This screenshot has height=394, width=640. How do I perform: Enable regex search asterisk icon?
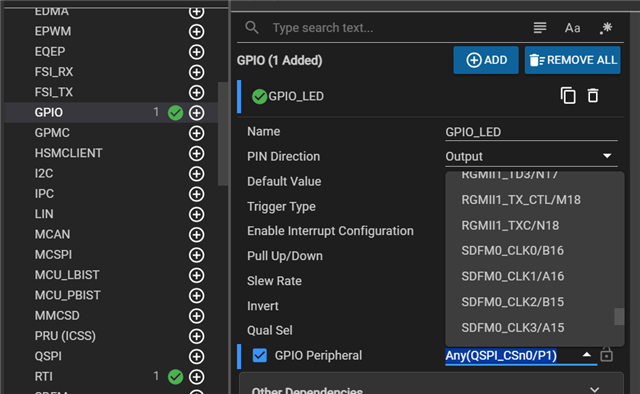tap(606, 28)
